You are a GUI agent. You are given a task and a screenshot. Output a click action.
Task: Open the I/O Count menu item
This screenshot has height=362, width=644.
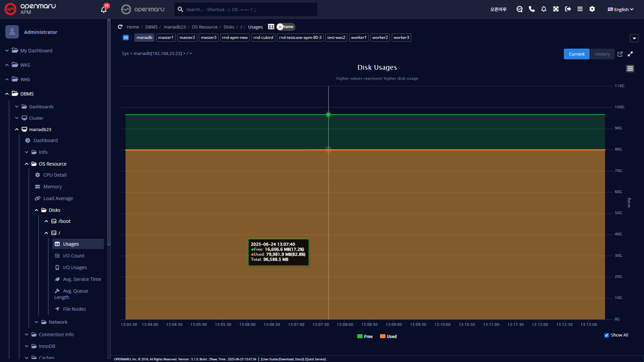[73, 256]
